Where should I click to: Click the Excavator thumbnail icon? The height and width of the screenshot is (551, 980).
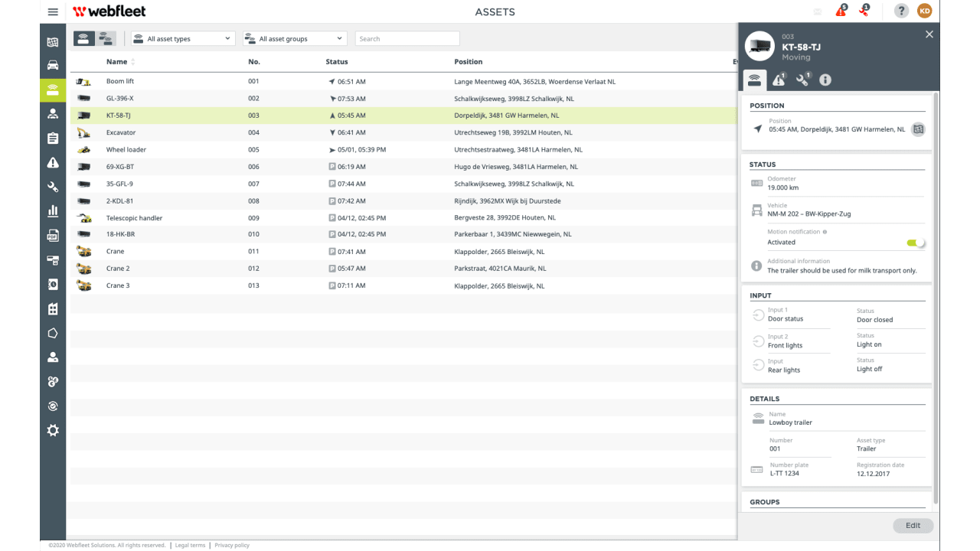point(84,132)
